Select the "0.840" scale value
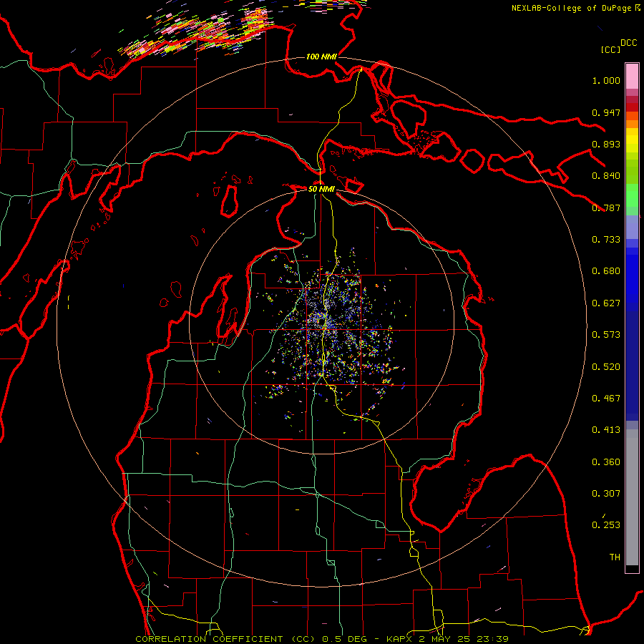This screenshot has width=644, height=644. tap(606, 176)
